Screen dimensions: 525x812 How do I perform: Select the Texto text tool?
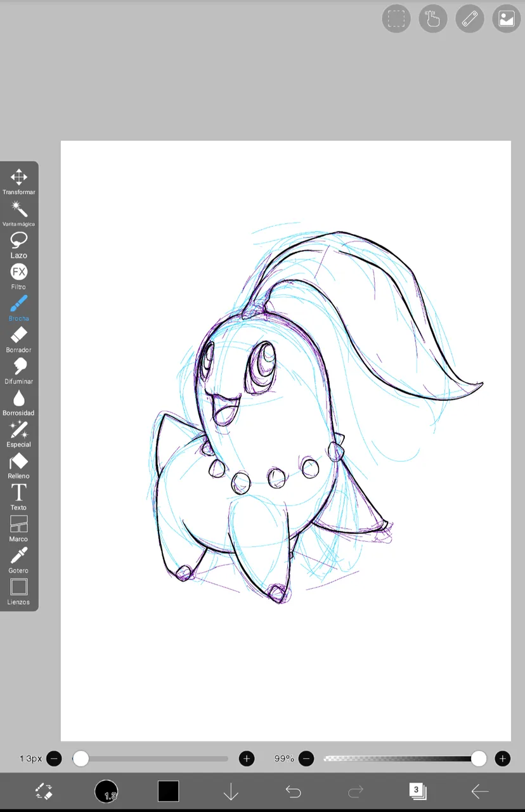coord(19,497)
